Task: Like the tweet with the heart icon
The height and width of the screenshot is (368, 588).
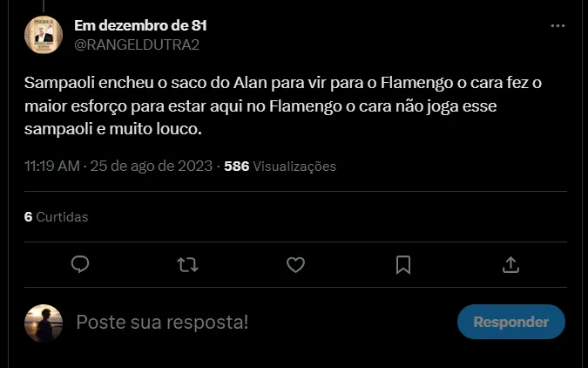Action: pos(295,265)
